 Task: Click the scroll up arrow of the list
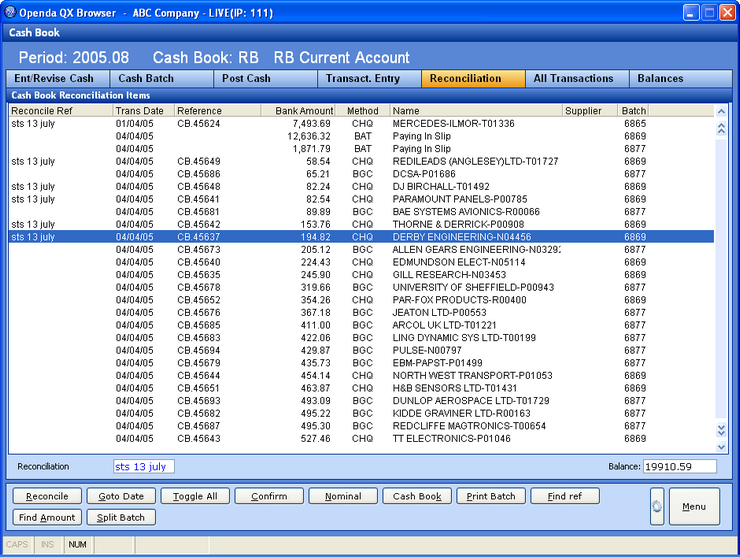coord(721,112)
